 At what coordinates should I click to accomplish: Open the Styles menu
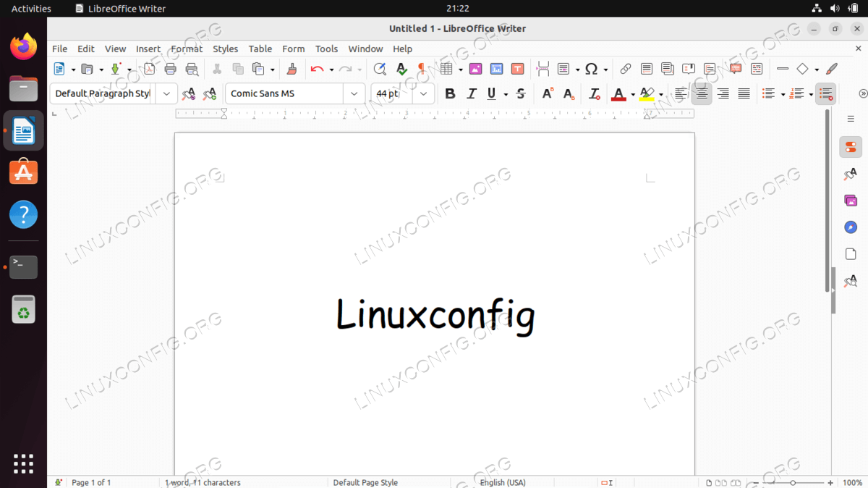[226, 49]
